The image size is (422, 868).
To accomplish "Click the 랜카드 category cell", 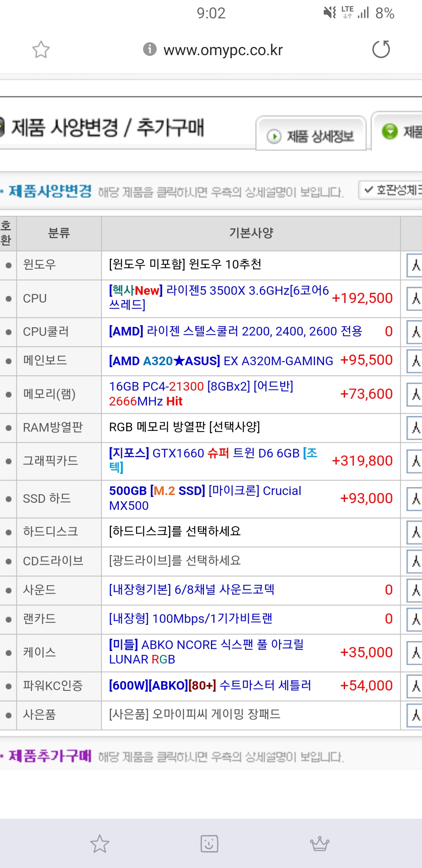I will point(59,619).
